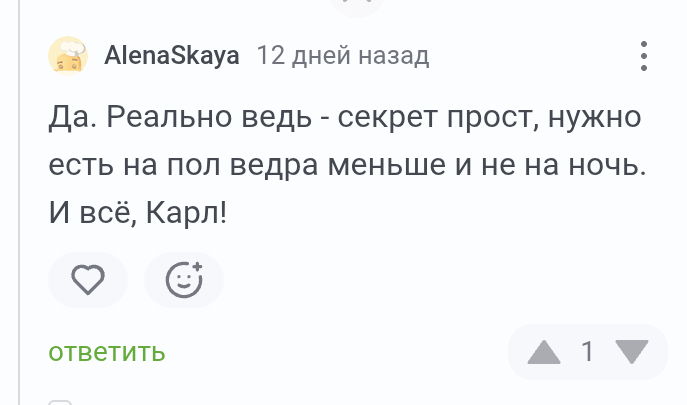This screenshot has width=687, height=405.
Task: Open the AlenaSkaya username profile link
Action: (x=172, y=56)
